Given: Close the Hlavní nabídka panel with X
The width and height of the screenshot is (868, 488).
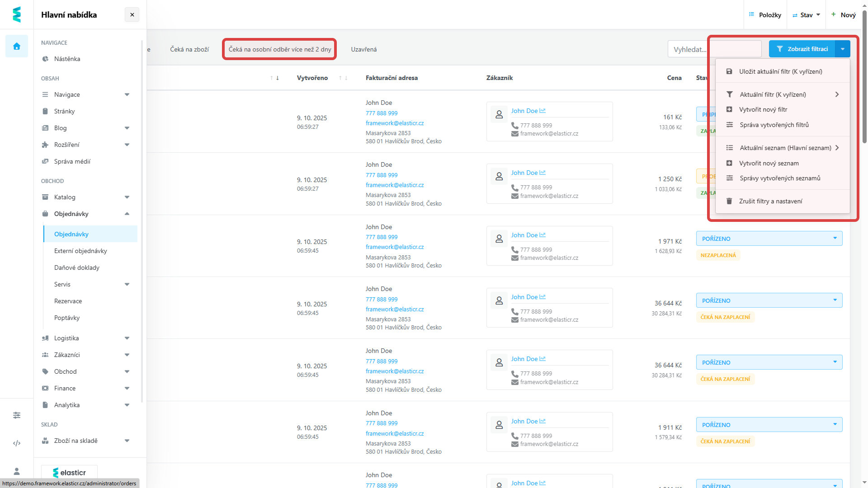Looking at the screenshot, I should pos(132,15).
